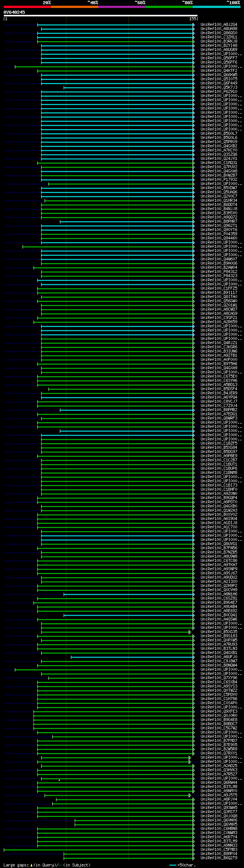Open hit UniRef100_A8UA98
The width and height of the screenshot is (244, 868).
(x=219, y=29)
